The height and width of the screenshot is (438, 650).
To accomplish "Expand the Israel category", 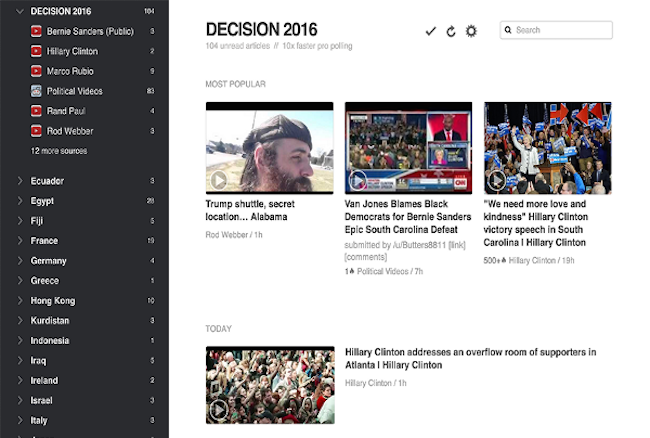I will pos(19,400).
